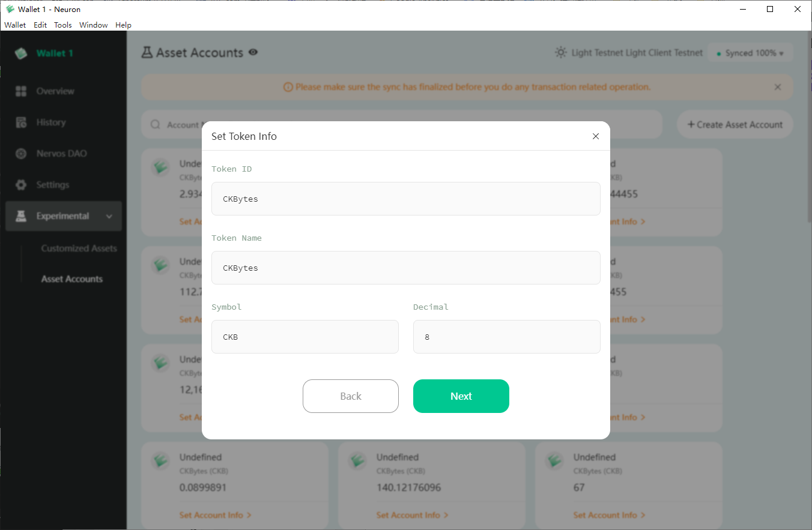The image size is (812, 530).
Task: Click the balance 140.12176096
Action: [x=408, y=487]
